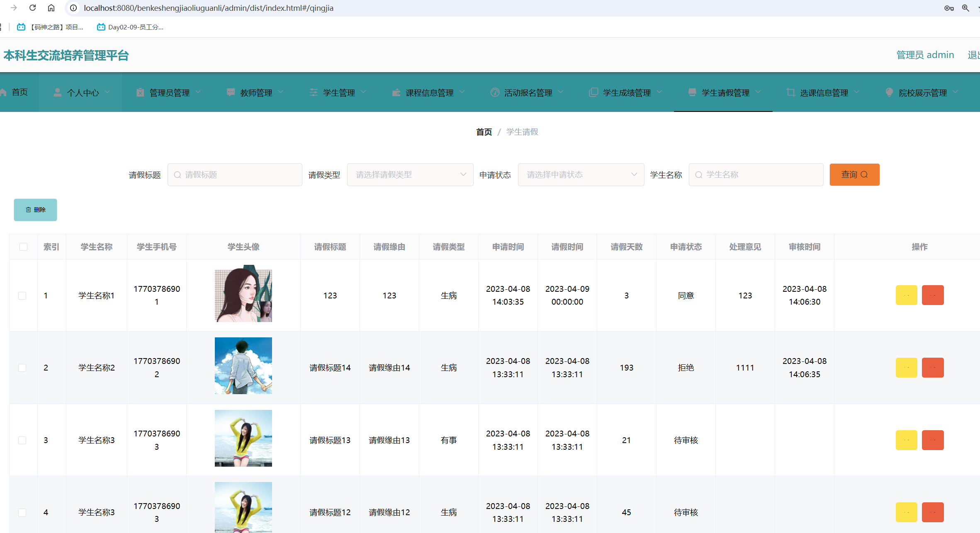The height and width of the screenshot is (533, 980).
Task: Click the icon beside 管理员管理
Action: 140,92
